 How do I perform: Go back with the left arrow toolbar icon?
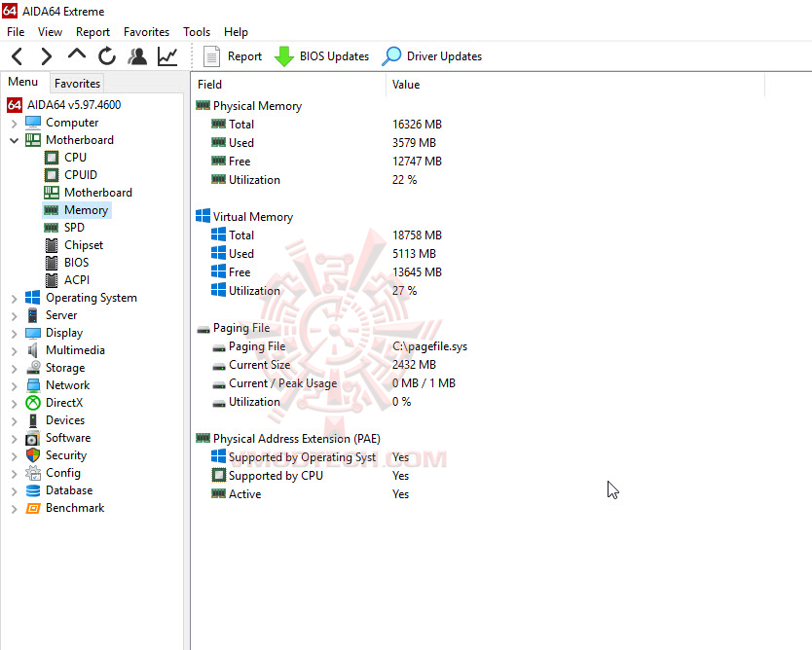[18, 55]
